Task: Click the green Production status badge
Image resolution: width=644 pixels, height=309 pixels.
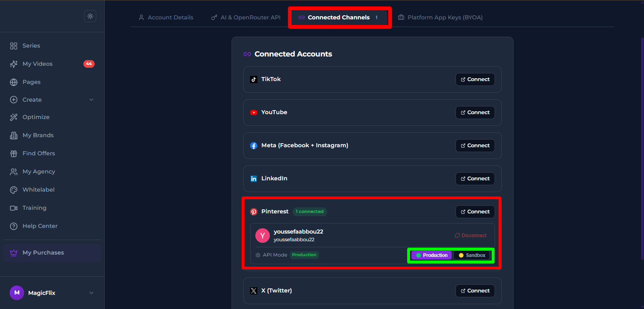Action: [304, 255]
